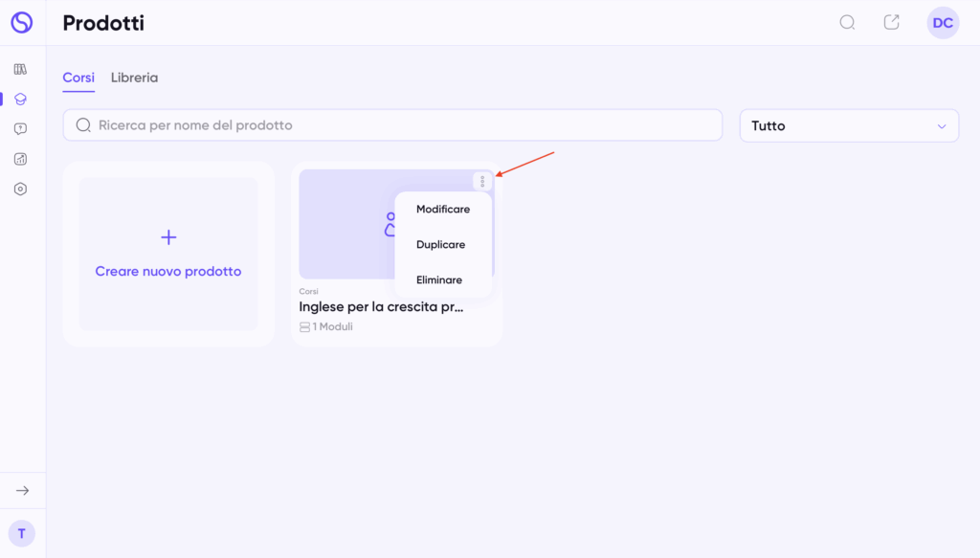Image resolution: width=980 pixels, height=558 pixels.
Task: Choose Eliminare from the context menu
Action: (439, 280)
